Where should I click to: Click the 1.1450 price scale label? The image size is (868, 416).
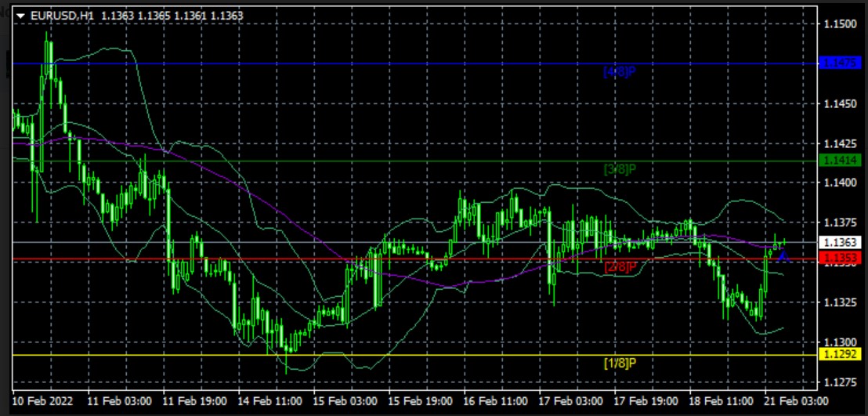pos(839,103)
